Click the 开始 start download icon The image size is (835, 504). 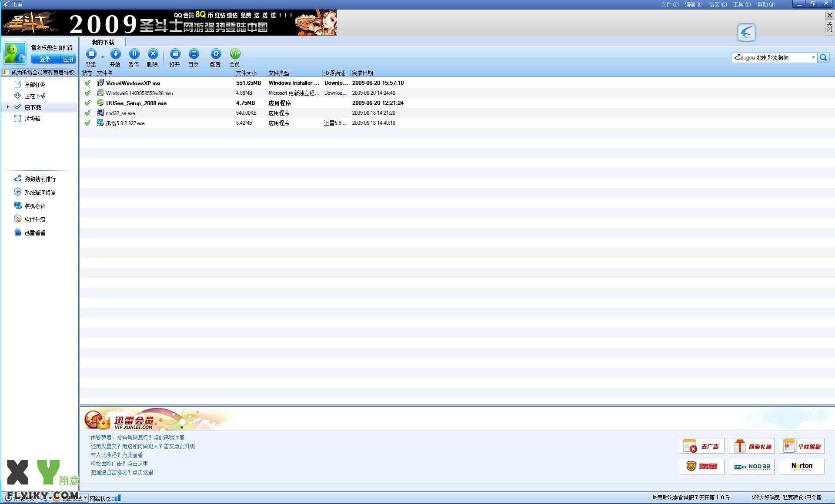click(x=115, y=54)
